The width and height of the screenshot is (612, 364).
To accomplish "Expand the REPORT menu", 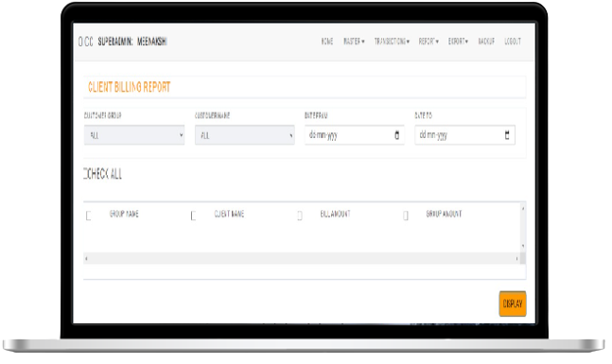I will click(428, 42).
